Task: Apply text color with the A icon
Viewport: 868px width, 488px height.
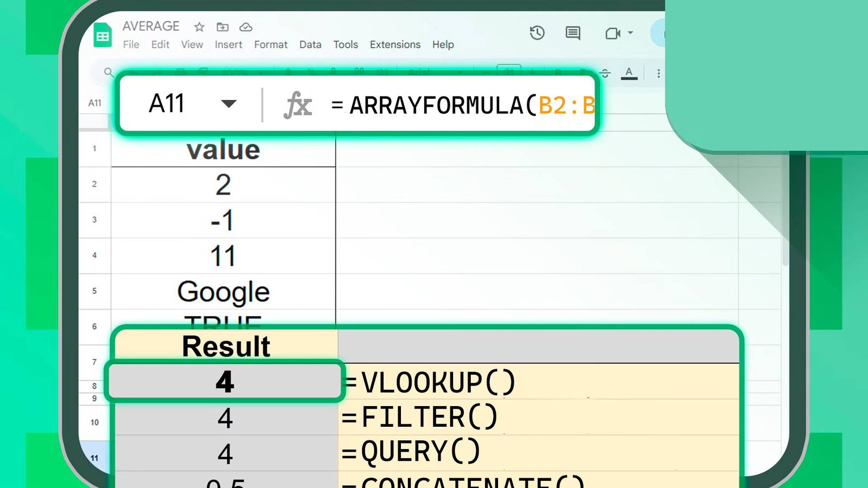Action: [x=629, y=72]
